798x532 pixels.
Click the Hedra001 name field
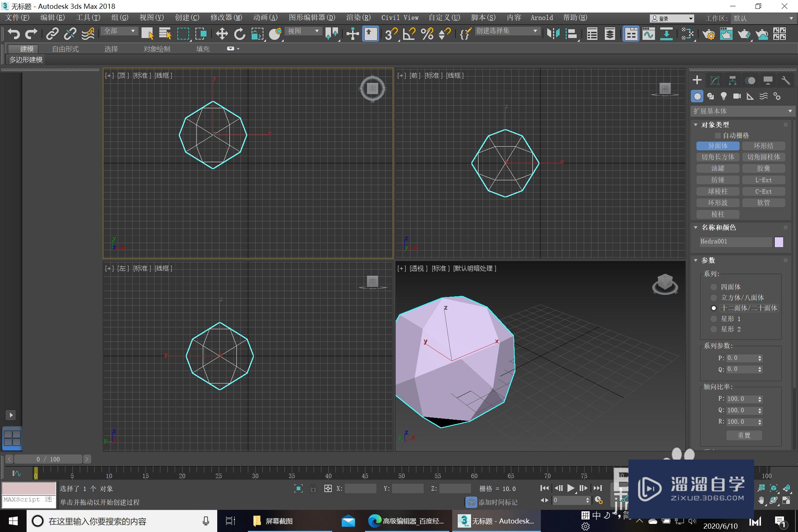[x=736, y=242]
